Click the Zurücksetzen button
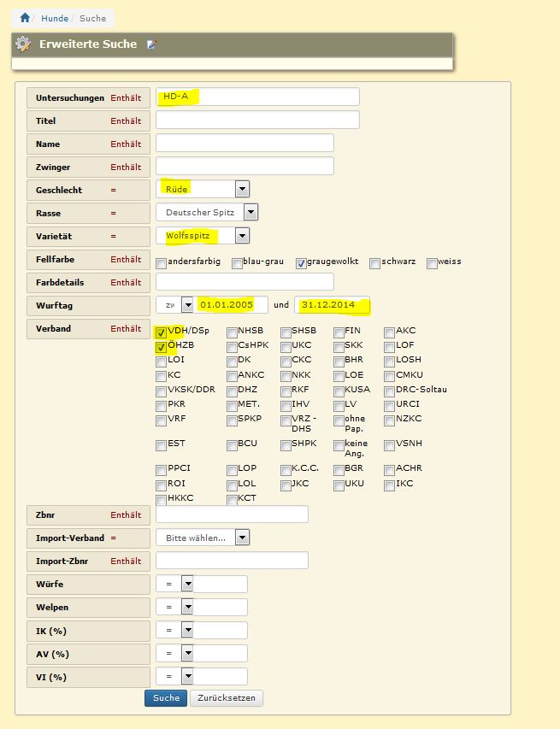Image resolution: width=560 pixels, height=729 pixels. point(226,698)
